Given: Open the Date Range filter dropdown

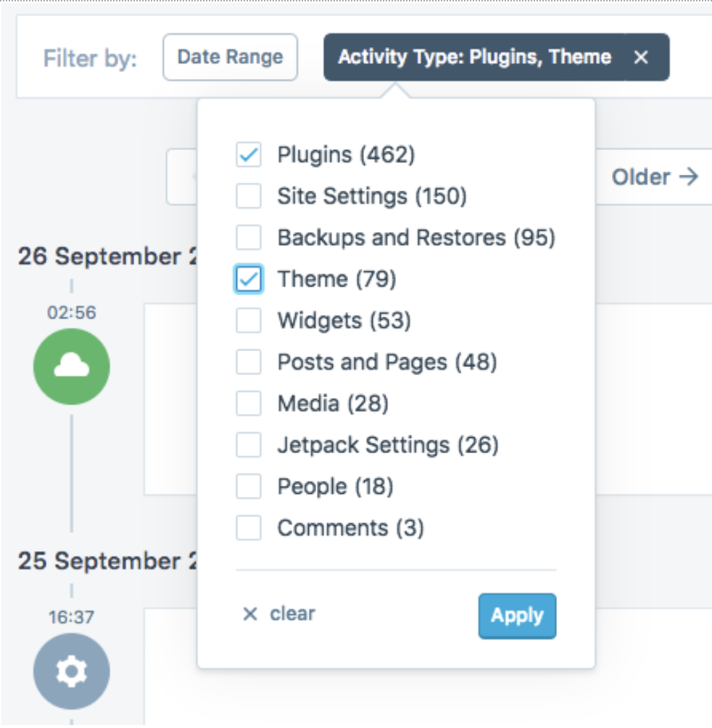Looking at the screenshot, I should [230, 57].
